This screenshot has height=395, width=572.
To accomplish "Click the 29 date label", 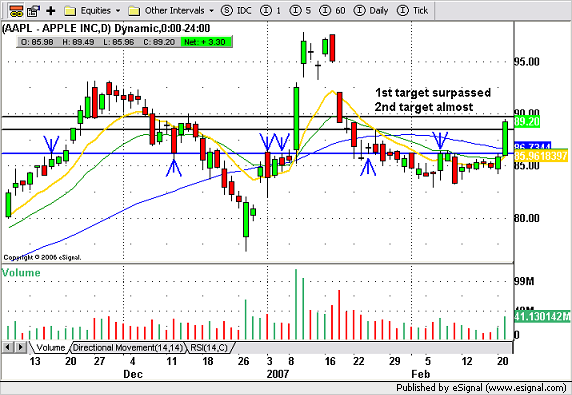I will [x=394, y=361].
